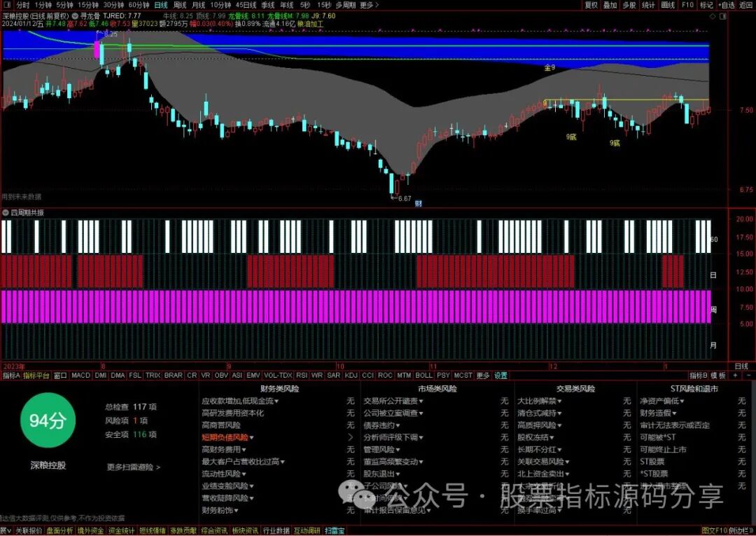Open the 板块资讯 bottom tab

245,530
